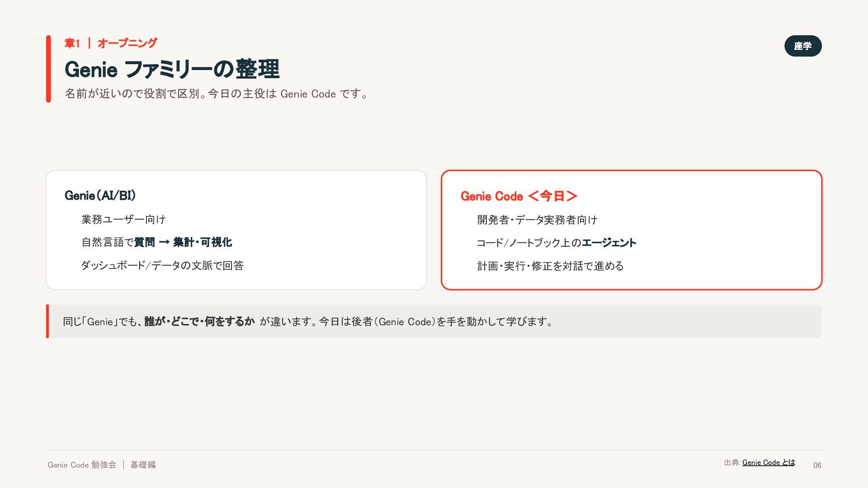868x488 pixels.
Task: Open the 'Genie Code とは' source link
Action: (x=769, y=462)
